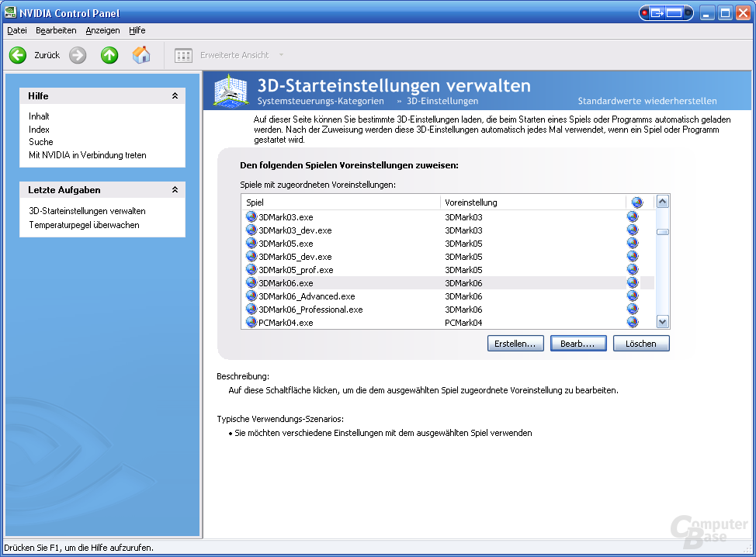The image size is (756, 557).
Task: Click the globe icon in the list header
Action: pos(637,202)
